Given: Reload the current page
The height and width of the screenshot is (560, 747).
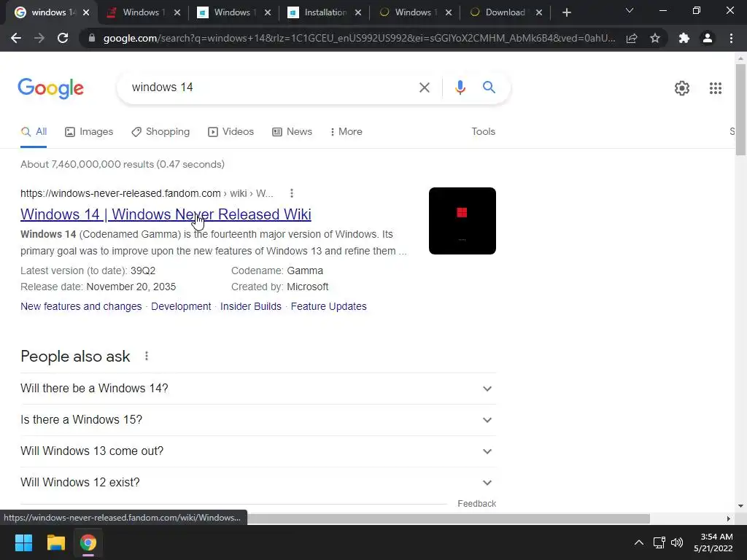Looking at the screenshot, I should coord(63,38).
